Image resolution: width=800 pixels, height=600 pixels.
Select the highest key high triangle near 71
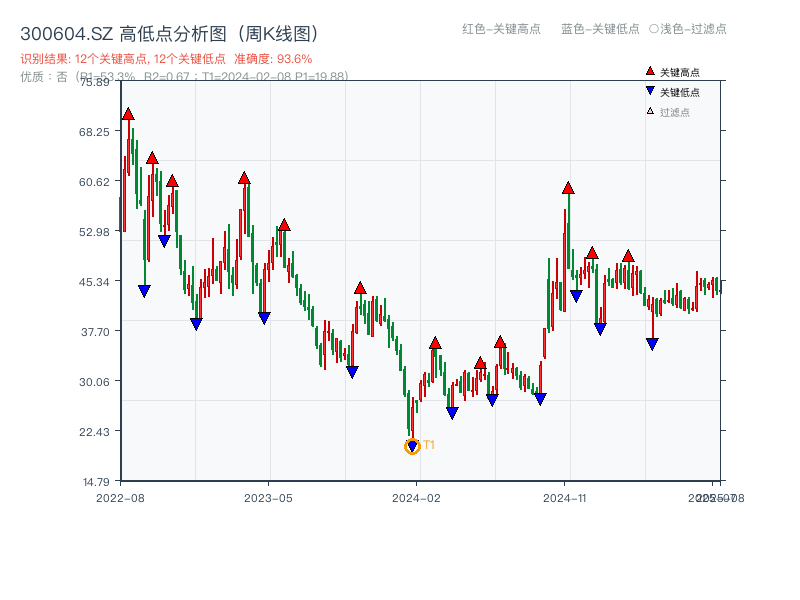[x=128, y=114]
